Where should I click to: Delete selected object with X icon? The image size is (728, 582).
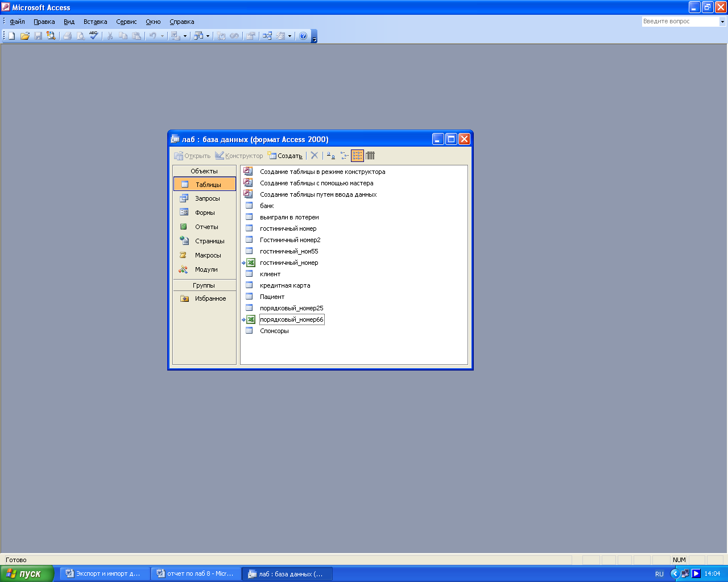[314, 155]
